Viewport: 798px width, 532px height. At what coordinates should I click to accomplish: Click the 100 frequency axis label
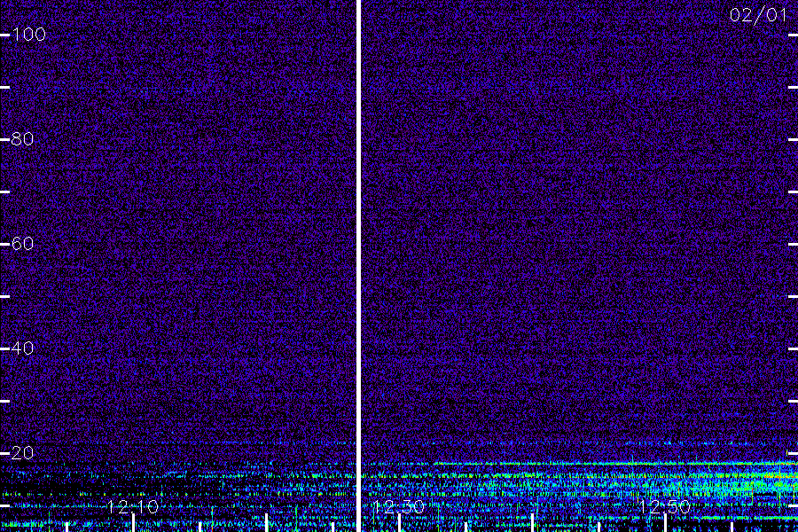[x=28, y=35]
